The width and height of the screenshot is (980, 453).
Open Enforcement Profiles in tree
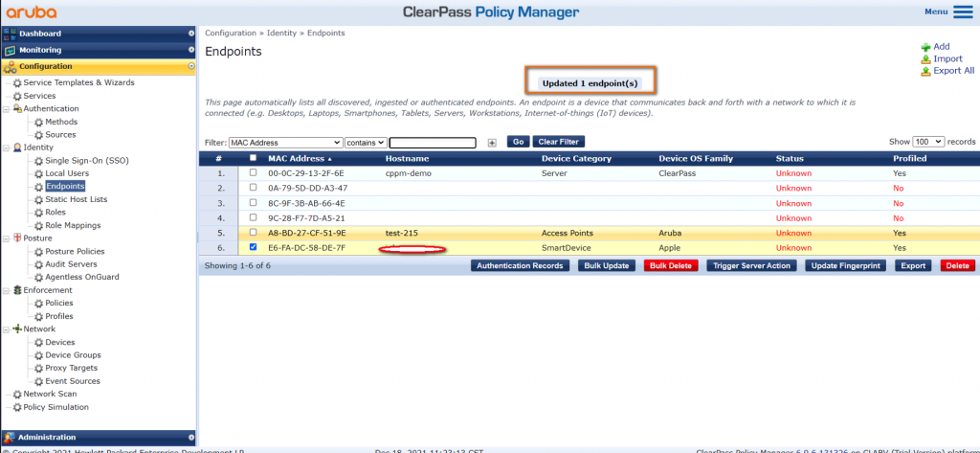[58, 317]
